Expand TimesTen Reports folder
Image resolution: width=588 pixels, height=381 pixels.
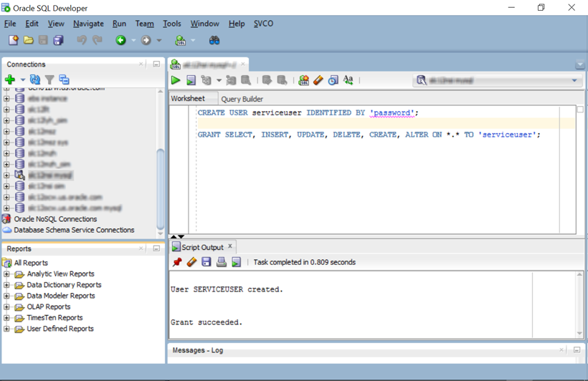(x=6, y=318)
